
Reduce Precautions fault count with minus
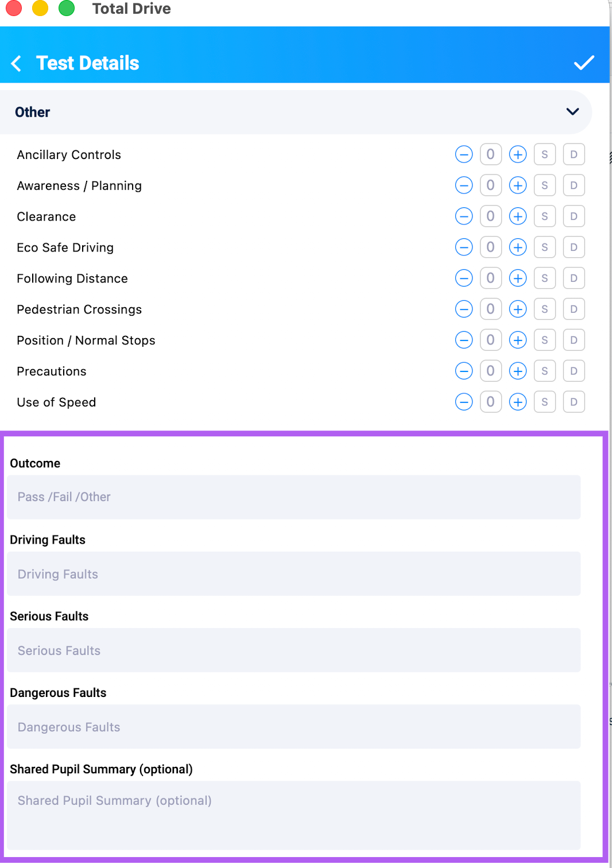(x=464, y=371)
